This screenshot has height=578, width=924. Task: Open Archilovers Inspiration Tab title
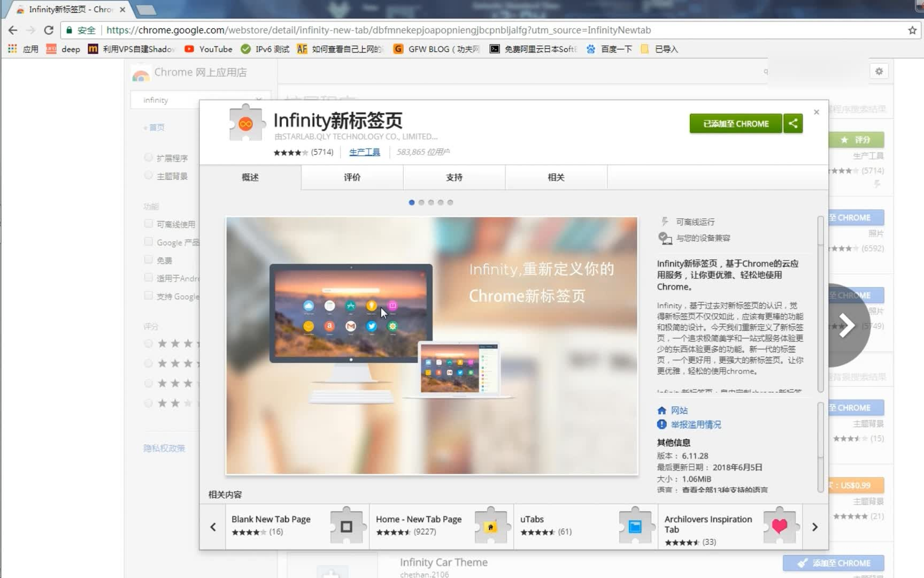pyautogui.click(x=708, y=524)
